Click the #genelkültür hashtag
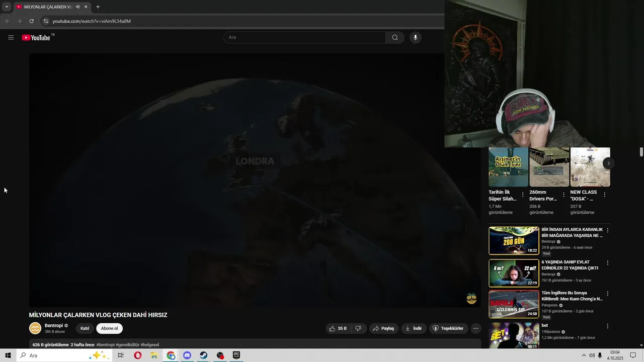The height and width of the screenshot is (362, 644). point(127,345)
